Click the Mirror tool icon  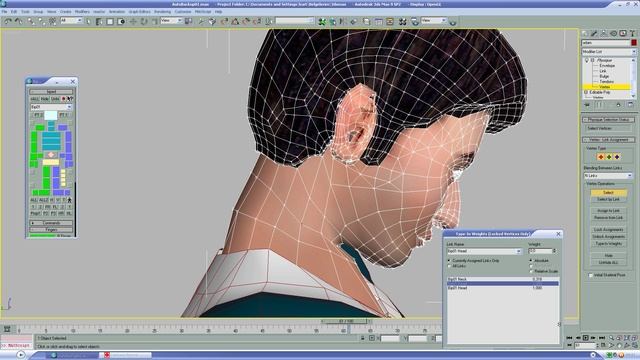pyautogui.click(x=342, y=21)
